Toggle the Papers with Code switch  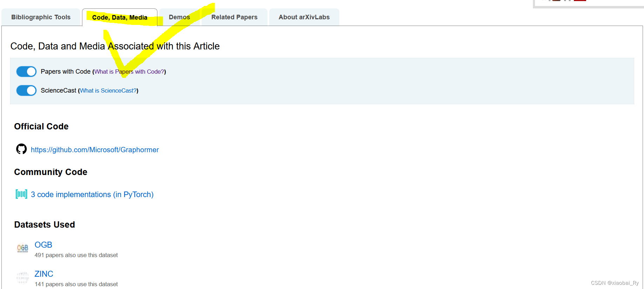(26, 72)
